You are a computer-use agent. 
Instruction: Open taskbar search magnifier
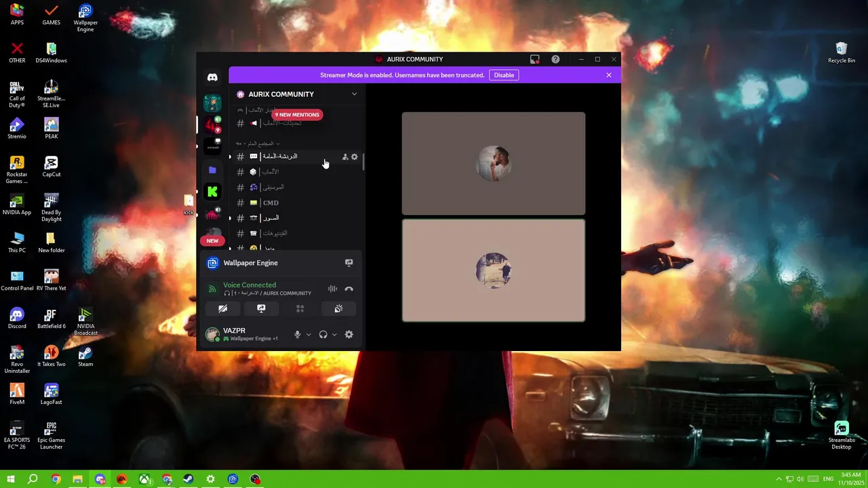(x=33, y=479)
